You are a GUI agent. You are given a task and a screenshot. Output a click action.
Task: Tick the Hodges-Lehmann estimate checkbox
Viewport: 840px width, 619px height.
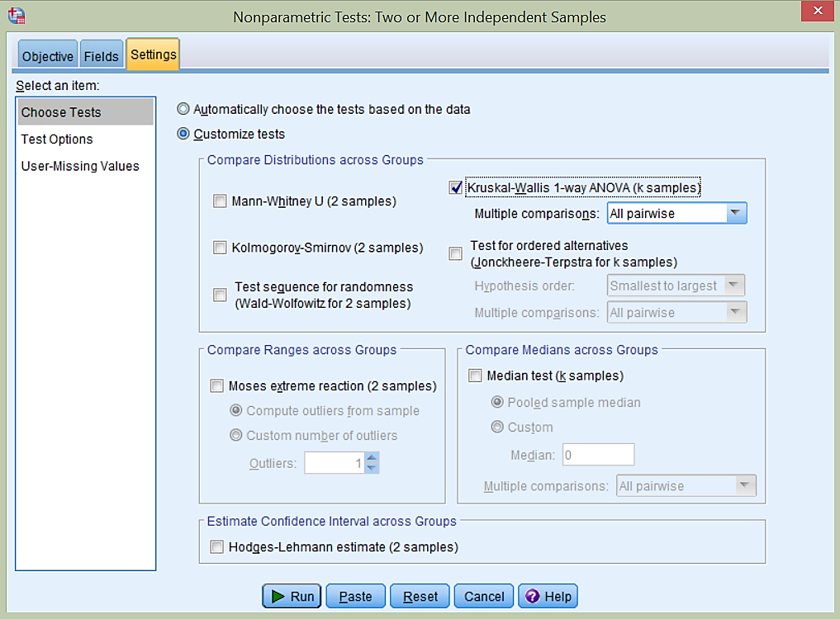click(x=217, y=546)
